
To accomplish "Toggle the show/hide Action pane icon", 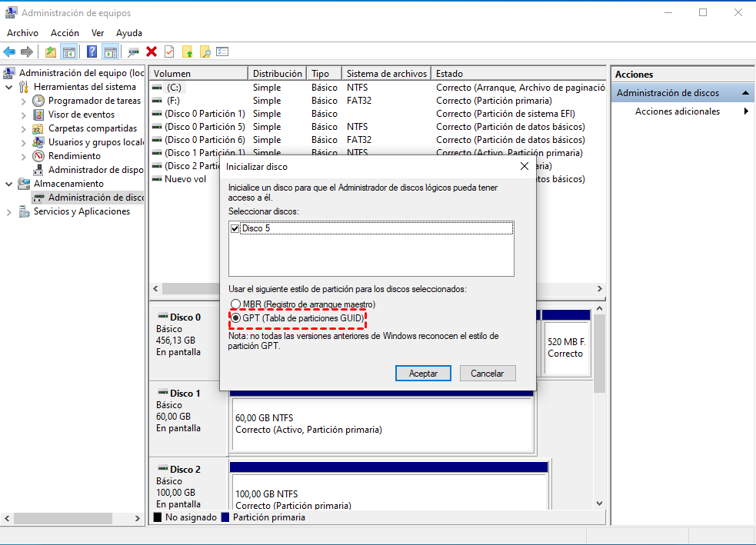I will tap(111, 52).
